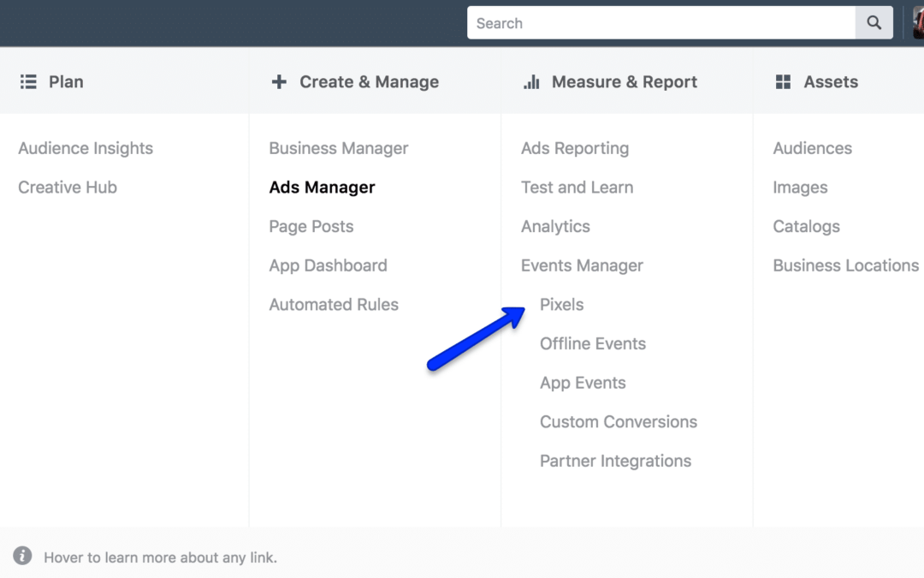Focus the Search input field
The width and height of the screenshot is (924, 578).
[661, 23]
